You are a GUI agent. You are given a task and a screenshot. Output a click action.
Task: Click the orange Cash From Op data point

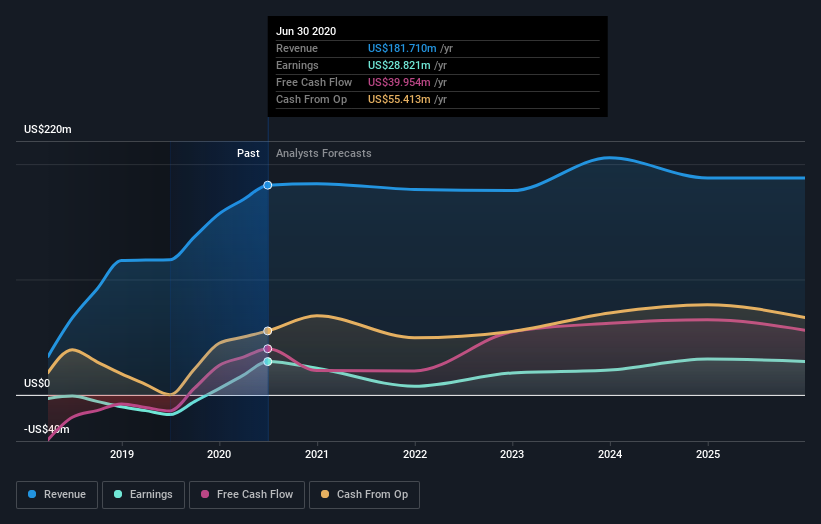(x=268, y=331)
